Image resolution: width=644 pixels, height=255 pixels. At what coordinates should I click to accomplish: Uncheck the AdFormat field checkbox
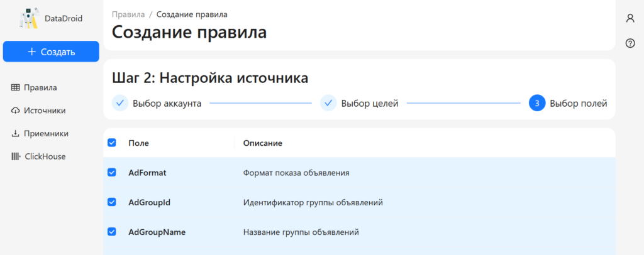click(112, 172)
